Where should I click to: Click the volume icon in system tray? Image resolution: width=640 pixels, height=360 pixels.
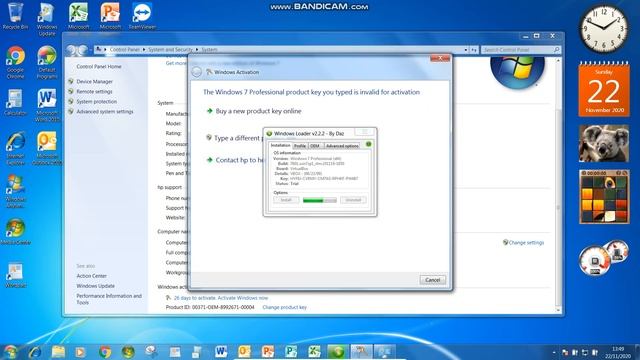tap(595, 352)
